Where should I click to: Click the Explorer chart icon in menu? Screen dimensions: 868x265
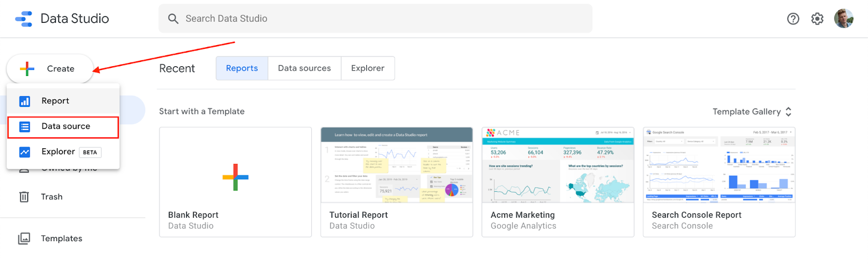pyautogui.click(x=25, y=152)
